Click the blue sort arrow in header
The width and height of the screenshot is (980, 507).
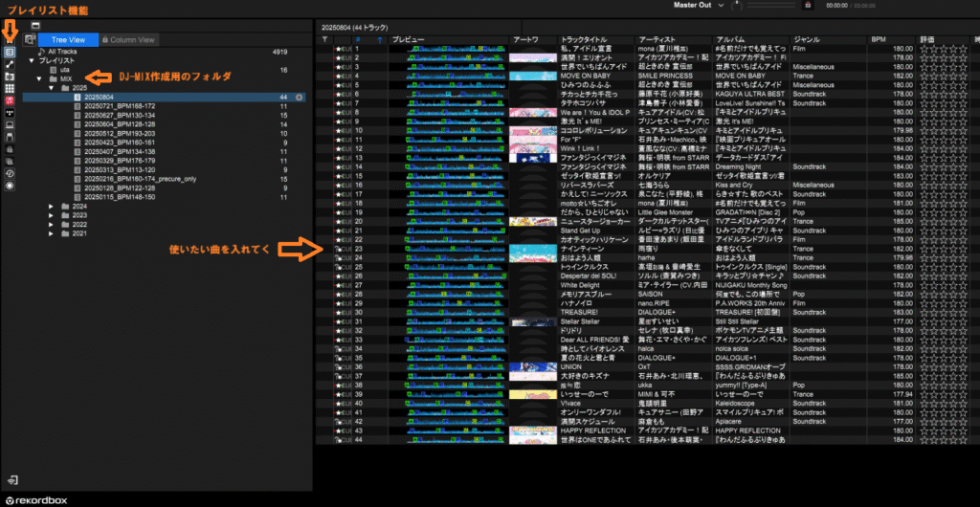pyautogui.click(x=379, y=40)
